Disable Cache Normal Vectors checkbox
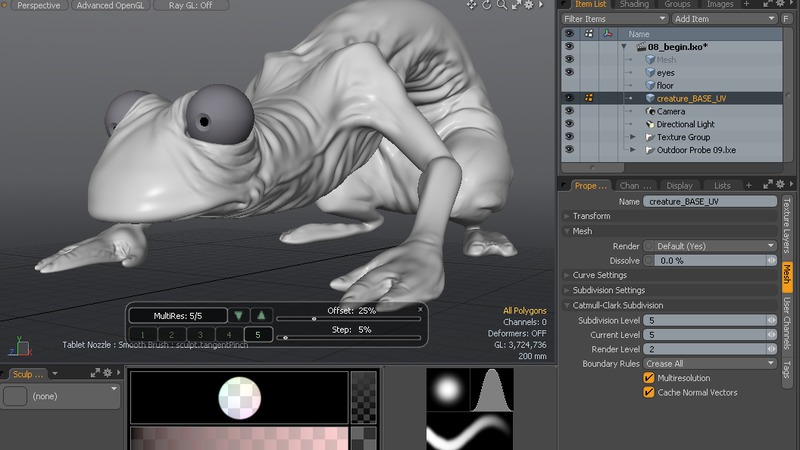Screen dimensions: 800x450 (x=649, y=392)
